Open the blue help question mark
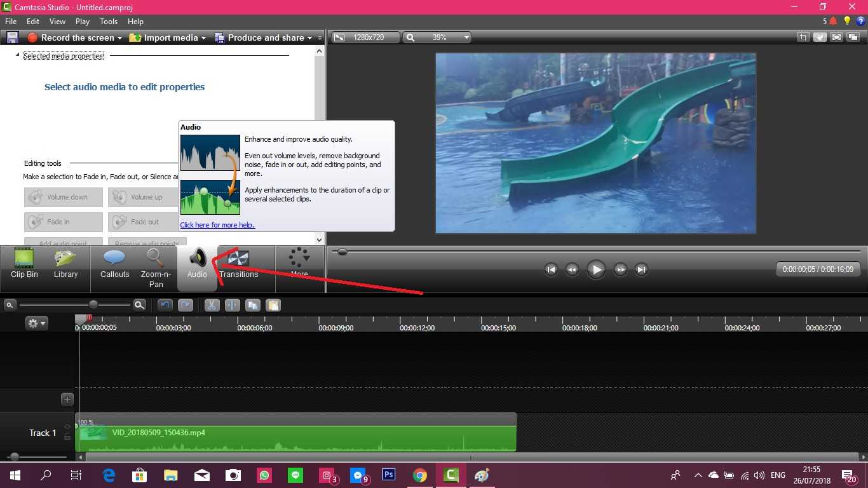The height and width of the screenshot is (488, 868). [861, 21]
